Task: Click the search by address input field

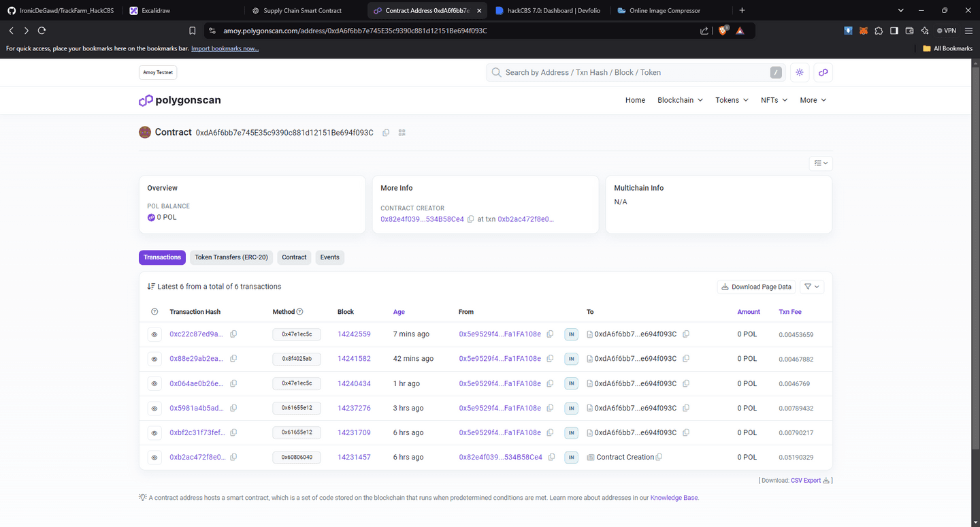Action: pyautogui.click(x=636, y=72)
